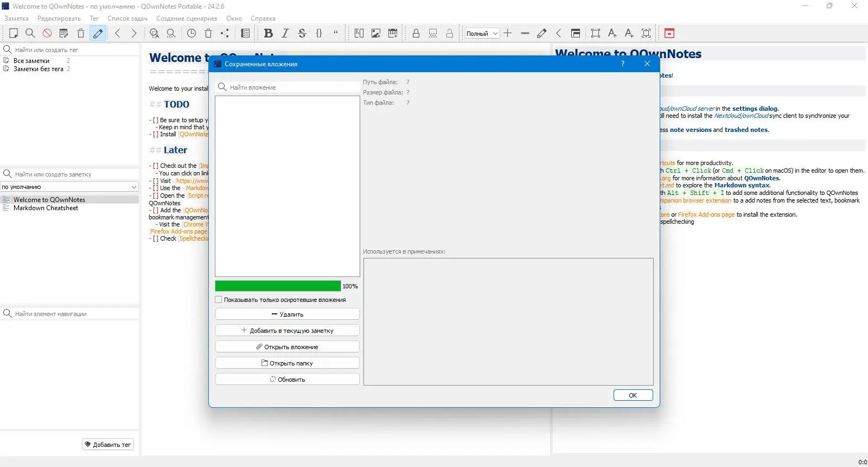
Task: Open the Полный workspace dropdown
Action: 482,33
